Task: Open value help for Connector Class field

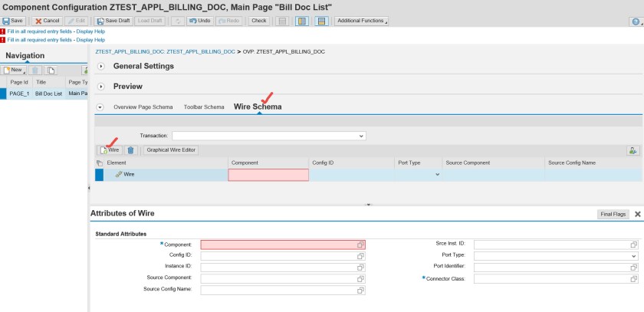Action: [x=634, y=279]
